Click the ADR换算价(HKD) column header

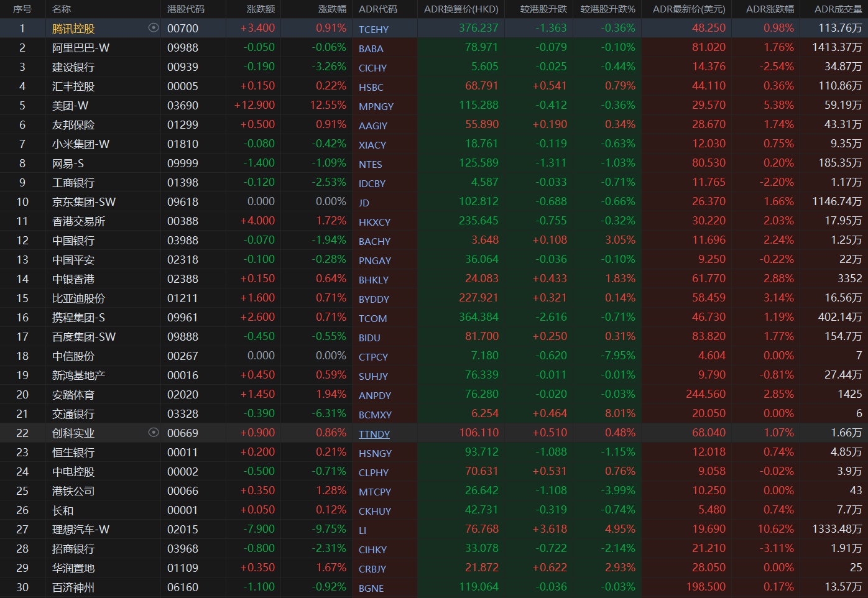point(461,9)
